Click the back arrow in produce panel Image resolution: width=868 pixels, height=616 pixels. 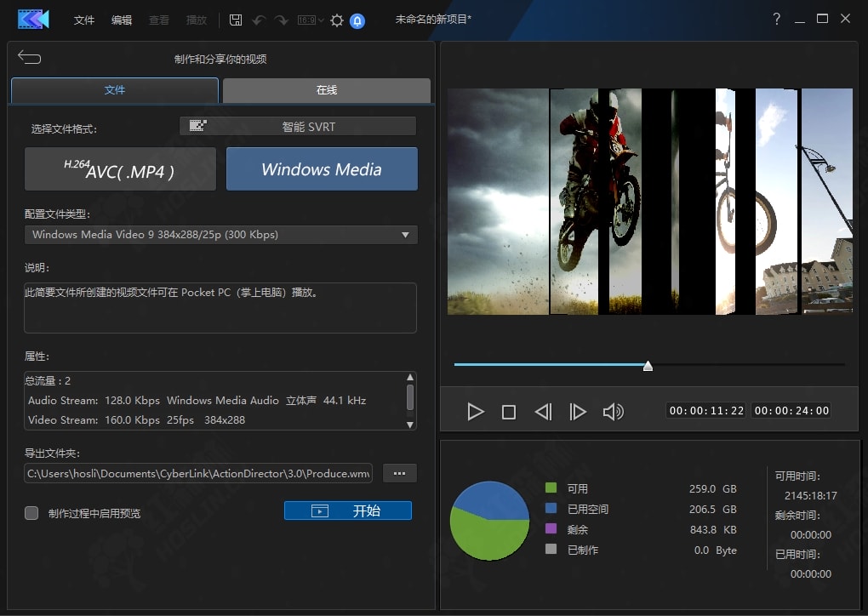(x=29, y=58)
